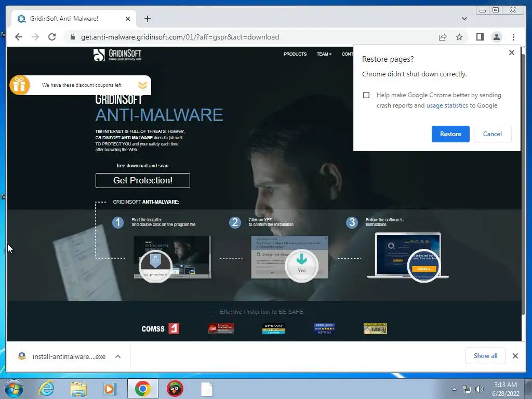Expand the discount coupons chevron
Screen dimensions: 532x399
142,85
